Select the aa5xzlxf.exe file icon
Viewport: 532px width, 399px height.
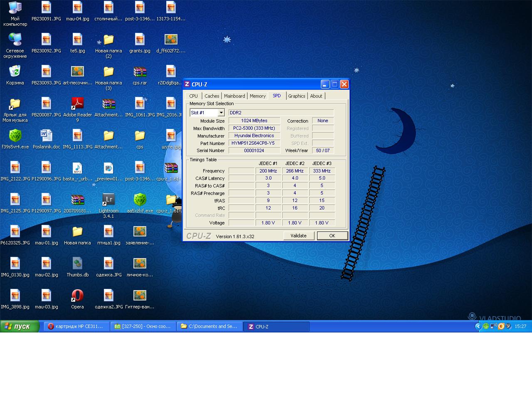140,199
